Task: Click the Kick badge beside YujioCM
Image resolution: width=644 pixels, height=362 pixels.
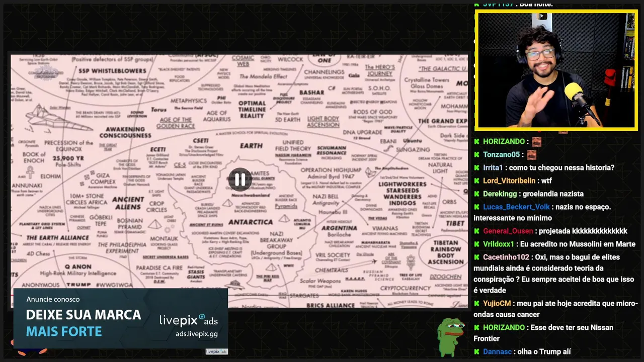Action: 476,303
